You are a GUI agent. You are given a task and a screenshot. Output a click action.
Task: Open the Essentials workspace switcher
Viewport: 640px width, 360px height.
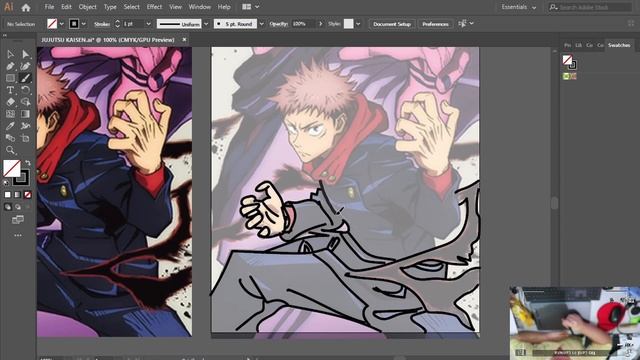tap(518, 7)
